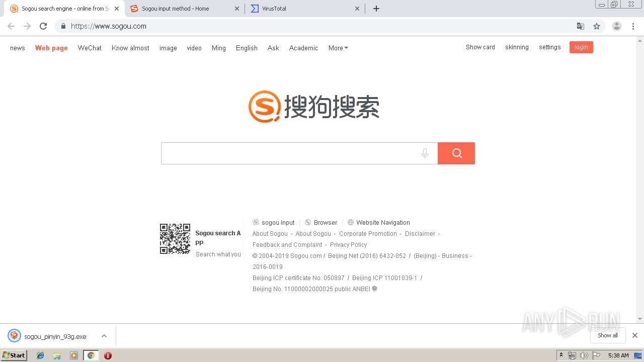Close the VirusTotal tab

tap(357, 9)
